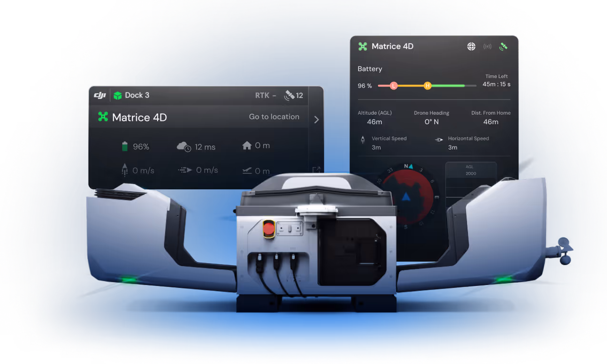Click the Matrice 4D name in Dock 3 panel
The width and height of the screenshot is (607, 364).
[139, 118]
